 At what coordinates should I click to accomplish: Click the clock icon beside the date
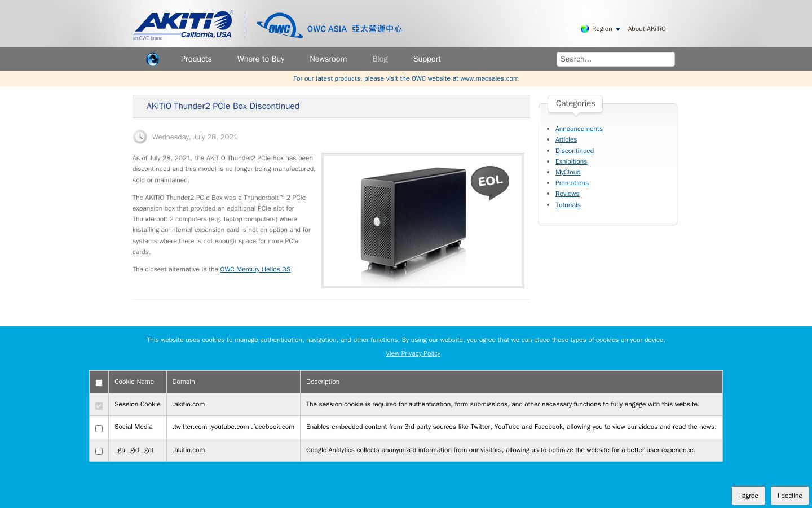pyautogui.click(x=140, y=137)
